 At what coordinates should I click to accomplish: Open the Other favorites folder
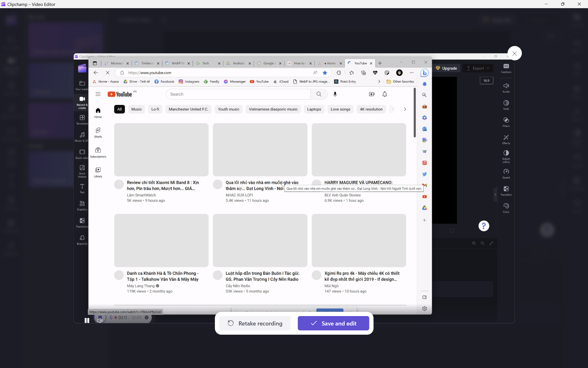[400, 82]
